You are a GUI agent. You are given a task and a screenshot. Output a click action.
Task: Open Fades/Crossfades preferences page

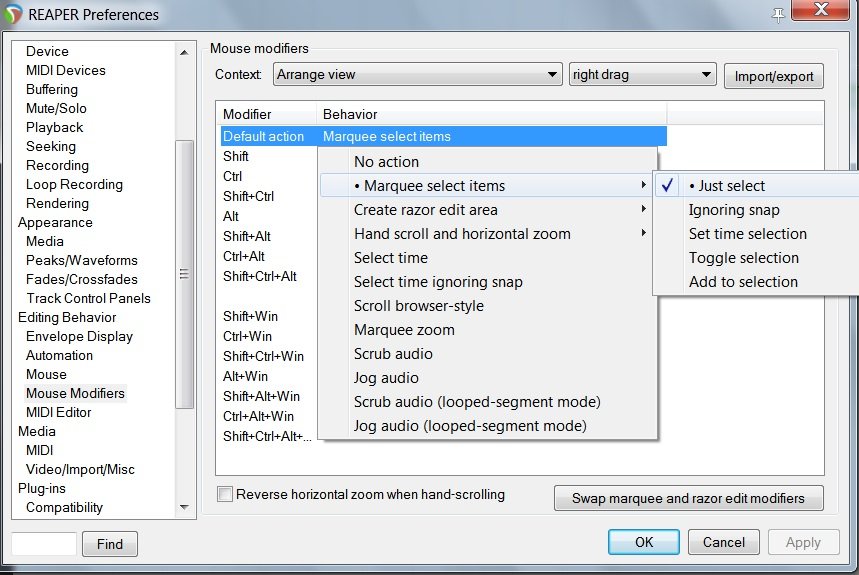82,279
